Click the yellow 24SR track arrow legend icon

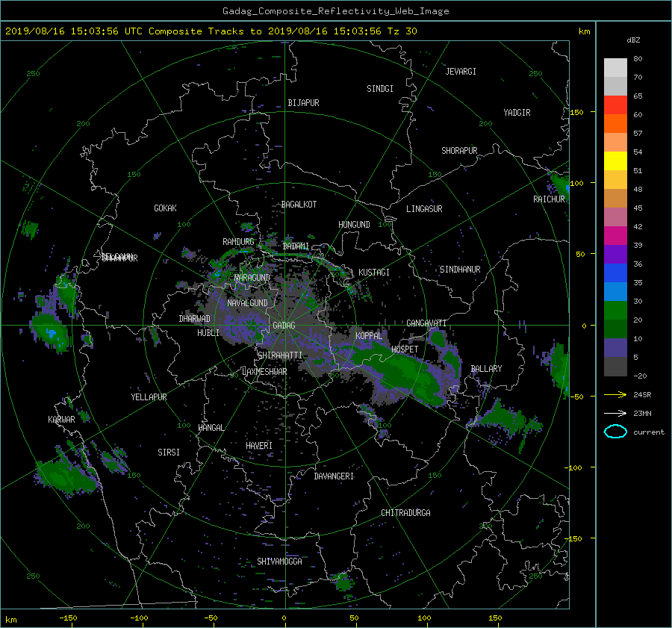coord(615,394)
